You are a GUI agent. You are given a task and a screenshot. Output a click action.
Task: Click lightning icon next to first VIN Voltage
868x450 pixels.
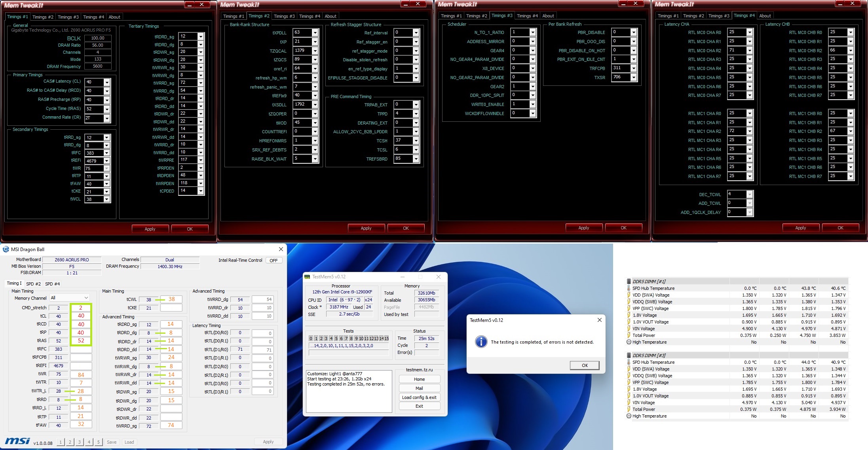tap(629, 329)
